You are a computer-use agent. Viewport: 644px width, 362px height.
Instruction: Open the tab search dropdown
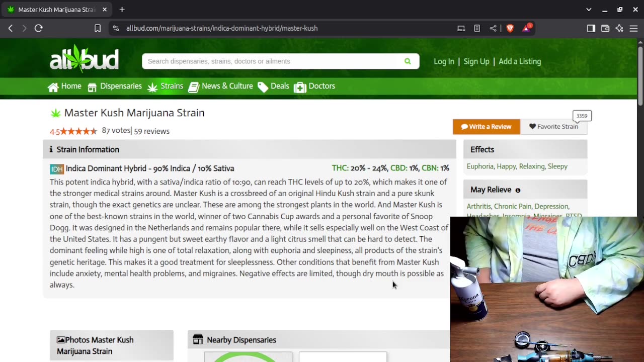click(589, 10)
